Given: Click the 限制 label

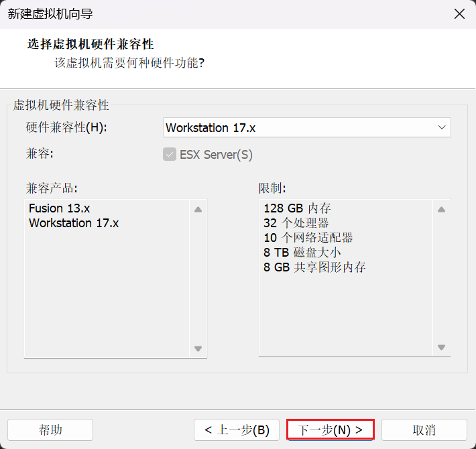Looking at the screenshot, I should (272, 188).
